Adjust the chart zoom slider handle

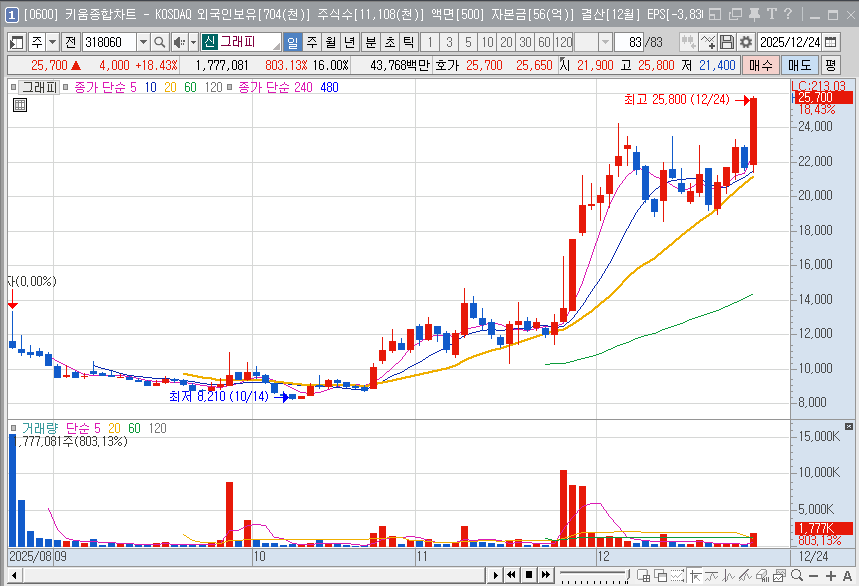628,573
